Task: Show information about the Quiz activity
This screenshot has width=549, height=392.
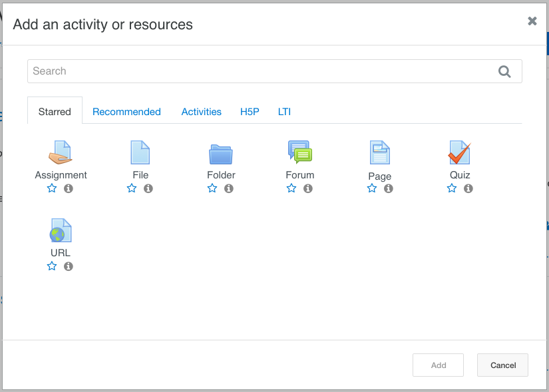Action: [x=468, y=188]
